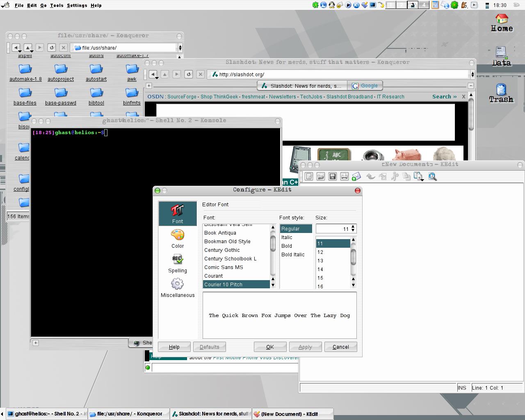Open the Spelling section in Configure sidebar
This screenshot has width=525, height=420.
click(x=178, y=263)
